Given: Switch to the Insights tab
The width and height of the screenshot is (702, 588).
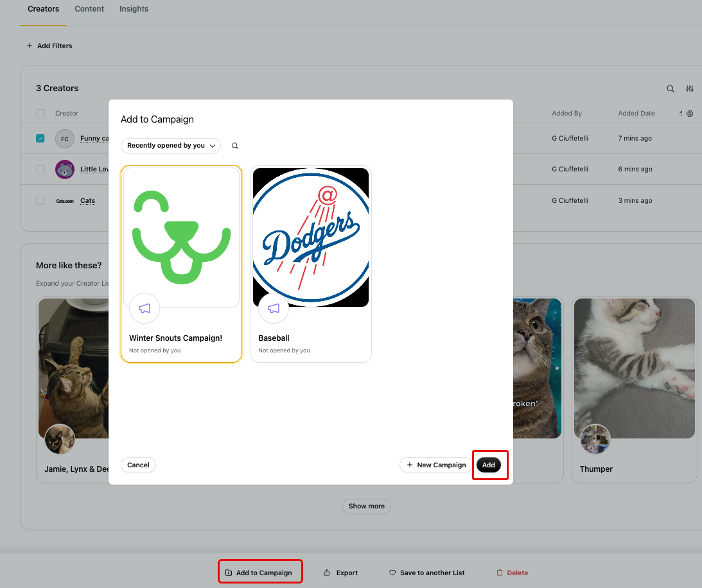Looking at the screenshot, I should [x=134, y=9].
